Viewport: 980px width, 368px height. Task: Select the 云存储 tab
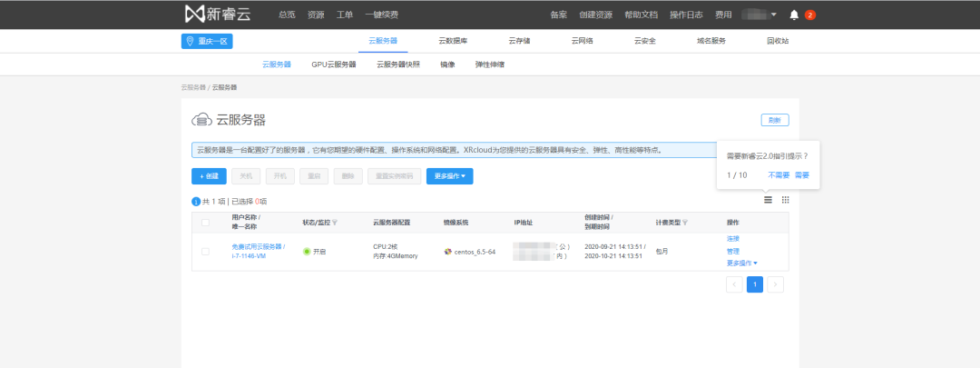(519, 41)
